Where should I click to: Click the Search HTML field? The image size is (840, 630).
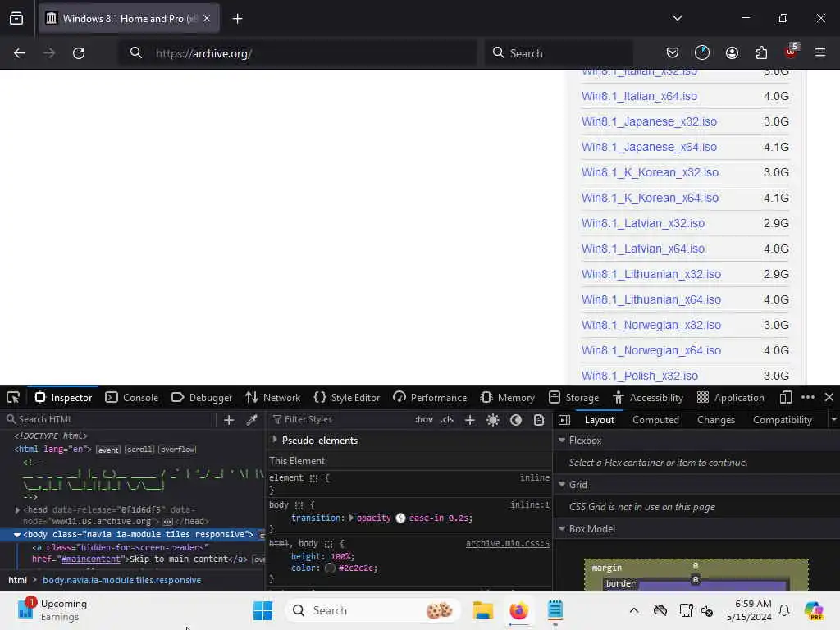pos(110,419)
